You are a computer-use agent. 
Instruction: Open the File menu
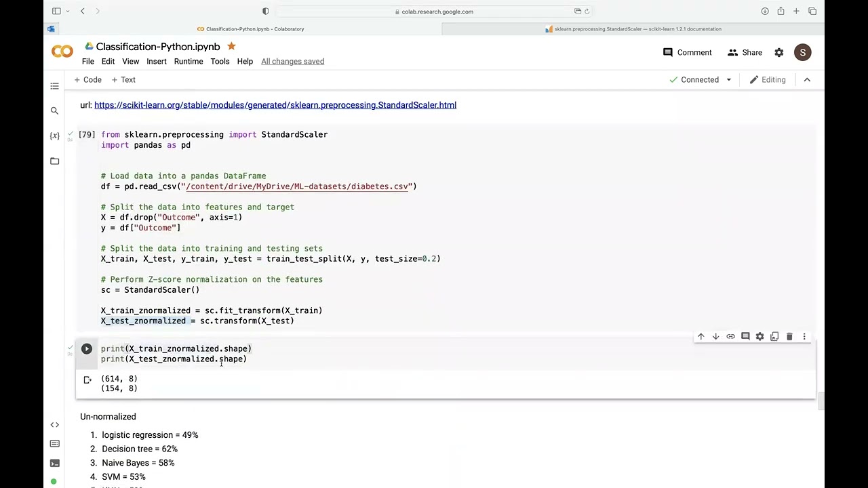tap(88, 61)
